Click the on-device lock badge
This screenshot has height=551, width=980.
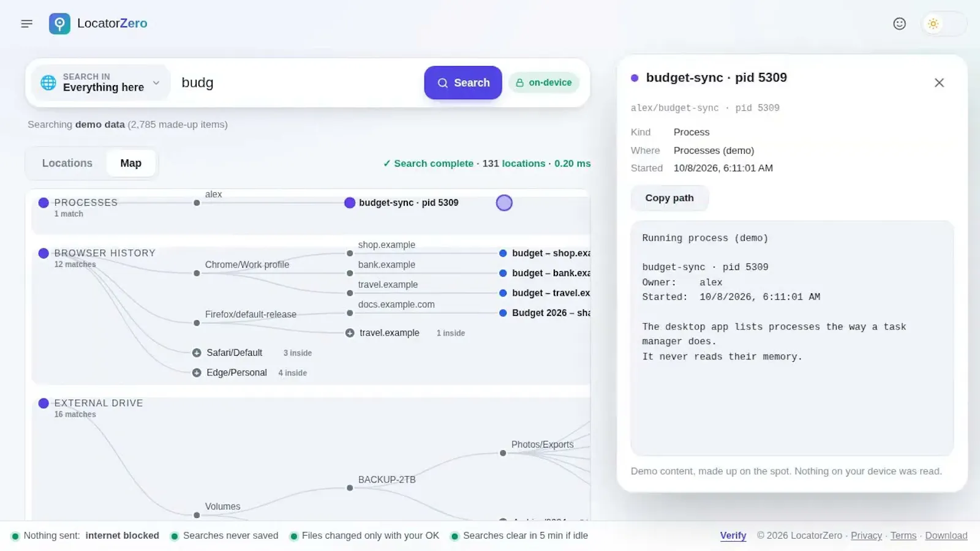coord(544,83)
